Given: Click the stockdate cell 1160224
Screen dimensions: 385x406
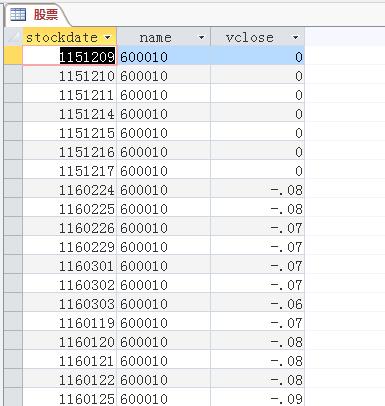Looking at the screenshot, I should point(70,189).
